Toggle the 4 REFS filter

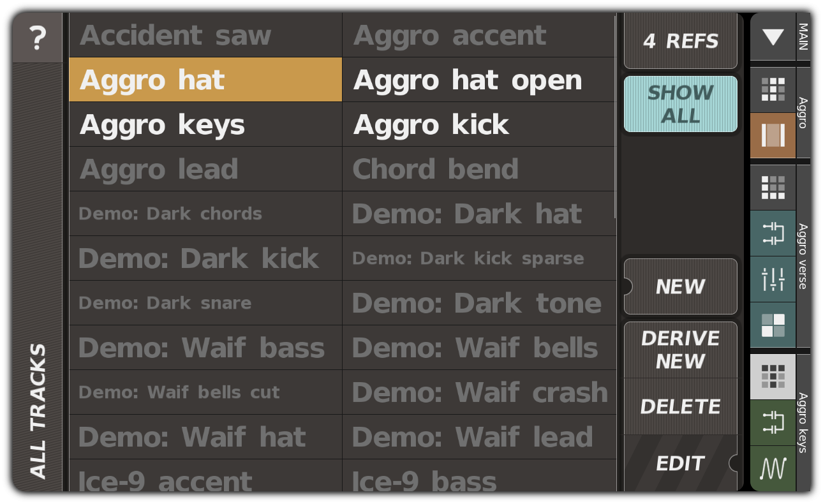pyautogui.click(x=680, y=40)
